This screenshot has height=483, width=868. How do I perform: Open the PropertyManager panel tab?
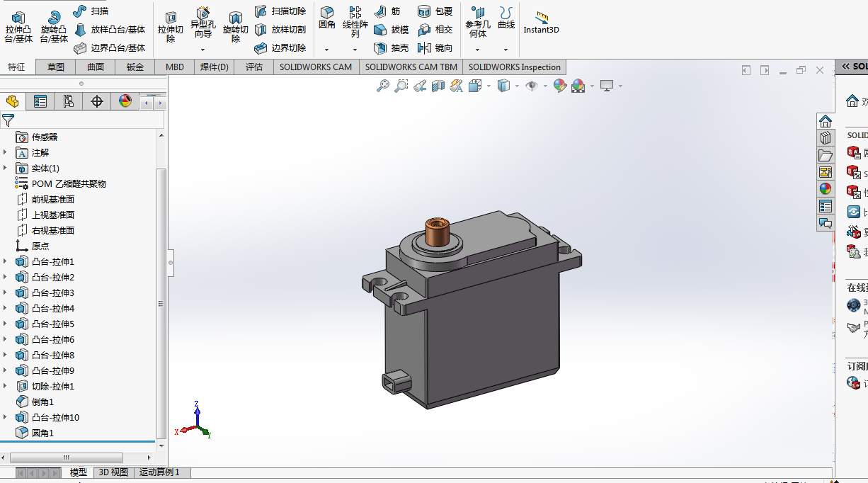[x=40, y=101]
